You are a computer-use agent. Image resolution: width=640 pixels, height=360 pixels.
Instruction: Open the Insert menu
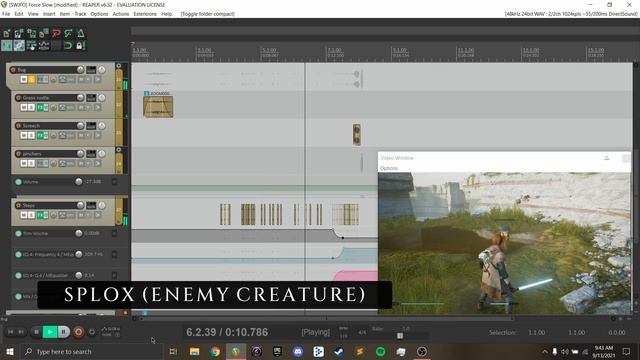(49, 14)
